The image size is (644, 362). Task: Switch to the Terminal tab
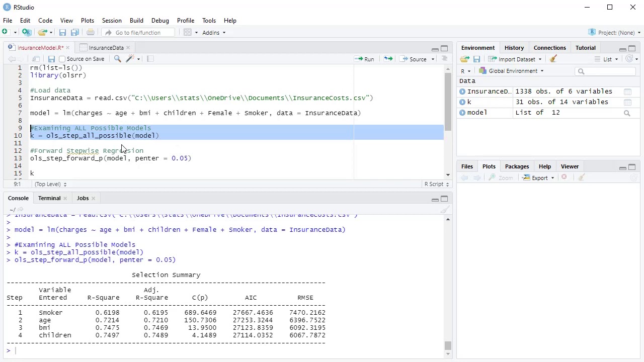click(x=49, y=198)
